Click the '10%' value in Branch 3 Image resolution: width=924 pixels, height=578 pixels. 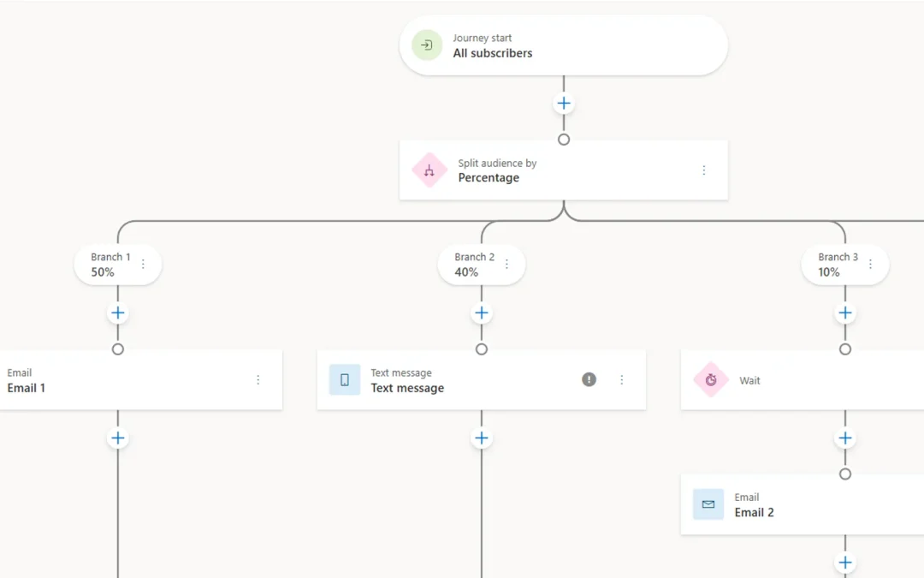(x=828, y=272)
